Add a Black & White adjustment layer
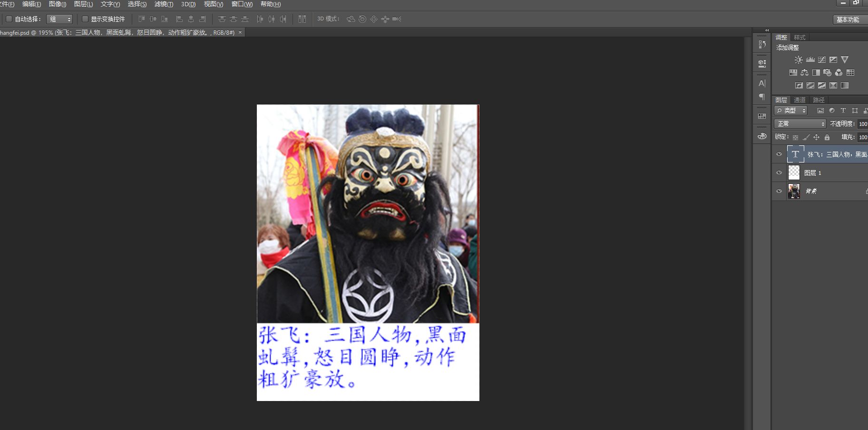 [x=816, y=72]
